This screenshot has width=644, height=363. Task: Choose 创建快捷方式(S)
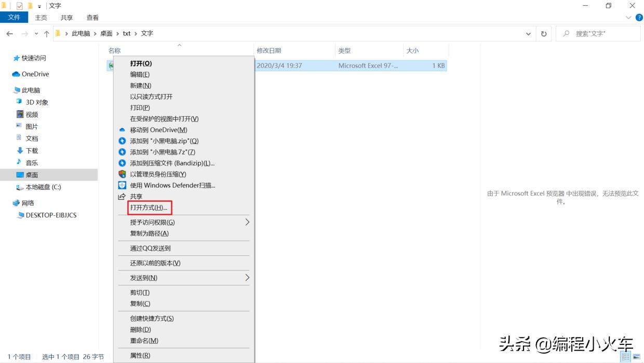click(184, 318)
